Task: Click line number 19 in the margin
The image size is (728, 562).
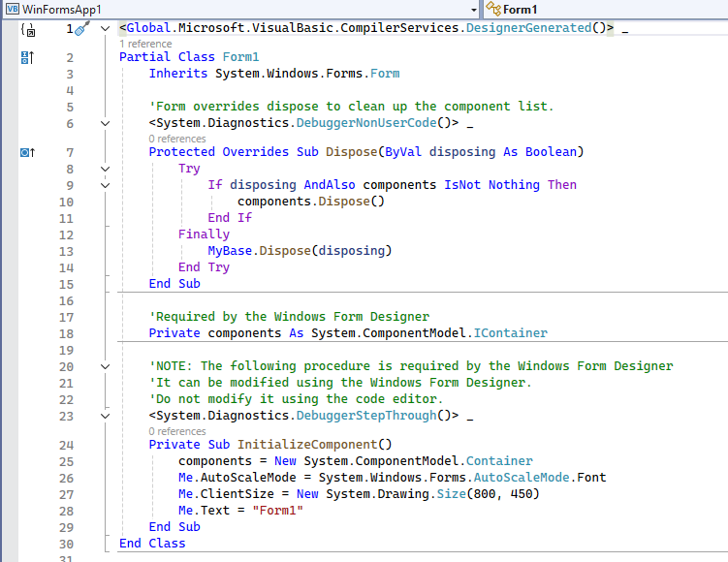Action: click(x=66, y=351)
